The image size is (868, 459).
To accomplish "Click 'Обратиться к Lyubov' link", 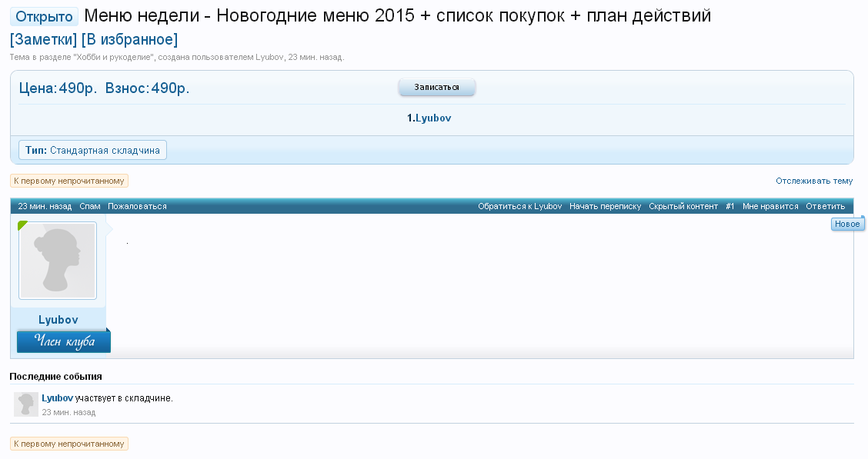I will click(x=519, y=206).
